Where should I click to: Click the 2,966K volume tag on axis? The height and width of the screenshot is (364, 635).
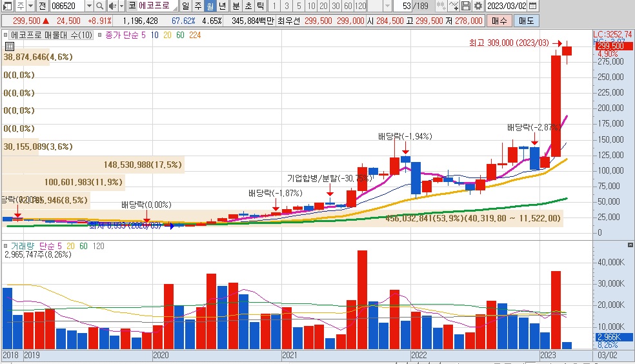coord(614,337)
